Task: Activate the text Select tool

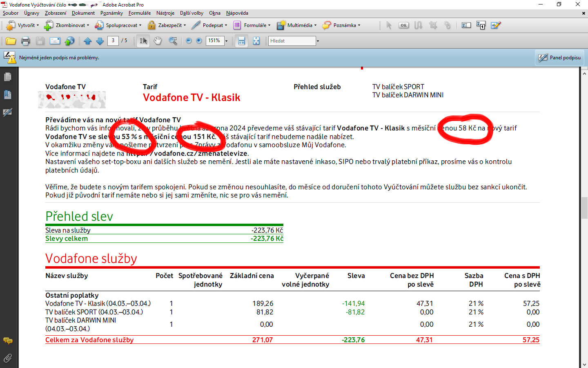Action: [143, 41]
